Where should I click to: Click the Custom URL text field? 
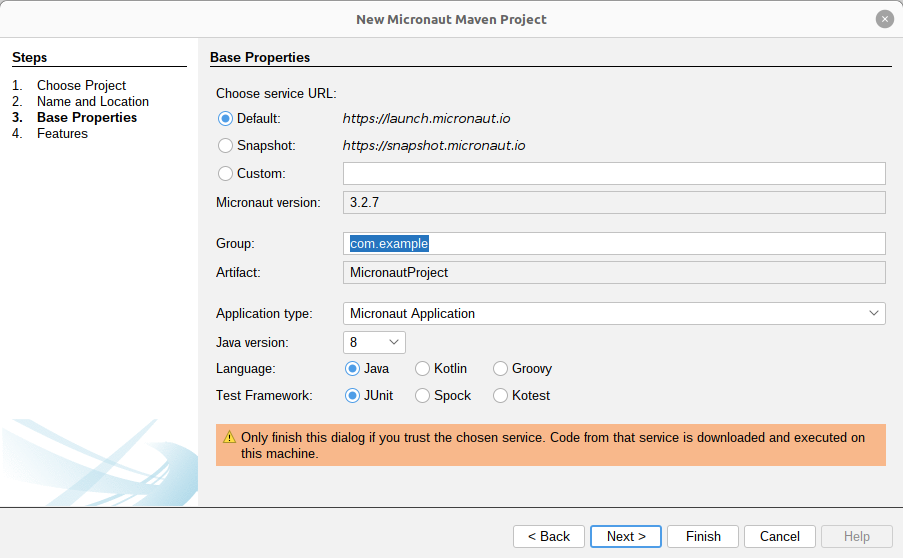coord(614,173)
